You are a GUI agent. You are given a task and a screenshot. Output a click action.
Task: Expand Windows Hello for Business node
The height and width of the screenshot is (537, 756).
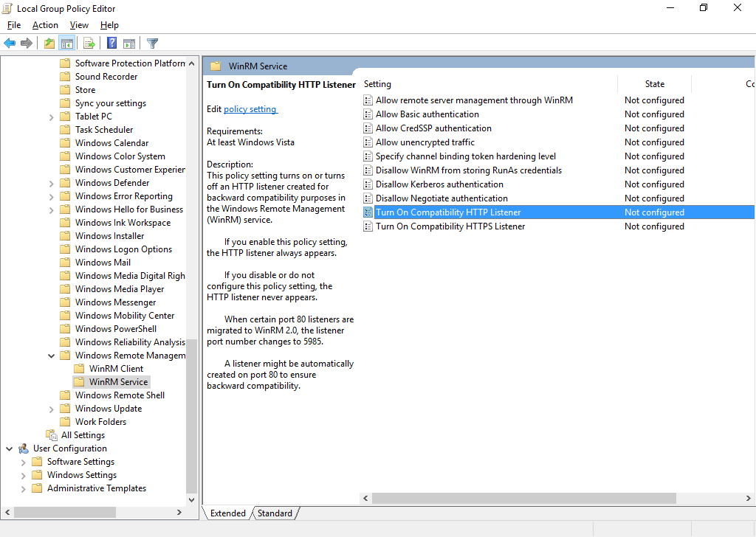pos(51,210)
